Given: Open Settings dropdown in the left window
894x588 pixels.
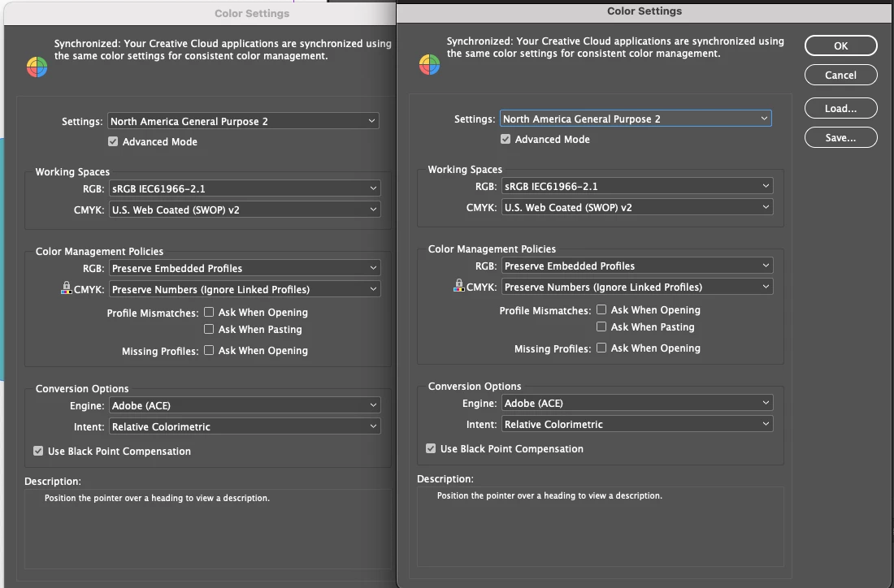Looking at the screenshot, I should tap(244, 121).
